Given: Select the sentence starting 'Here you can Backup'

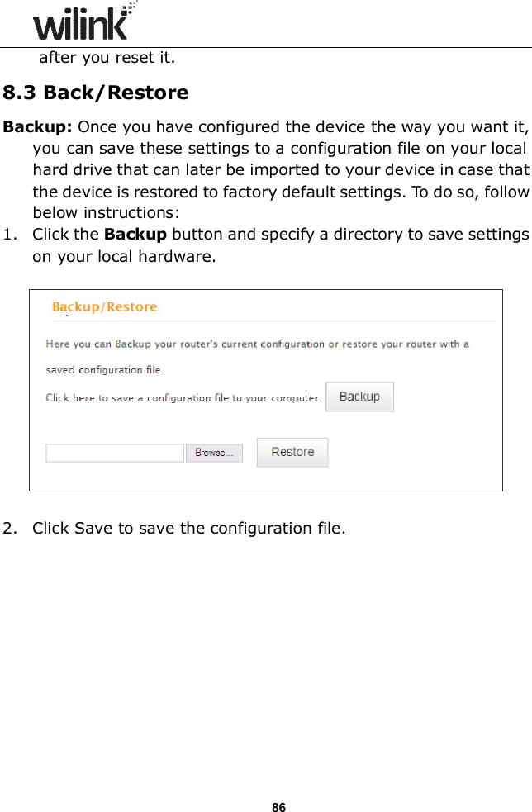Looking at the screenshot, I should point(256,344).
